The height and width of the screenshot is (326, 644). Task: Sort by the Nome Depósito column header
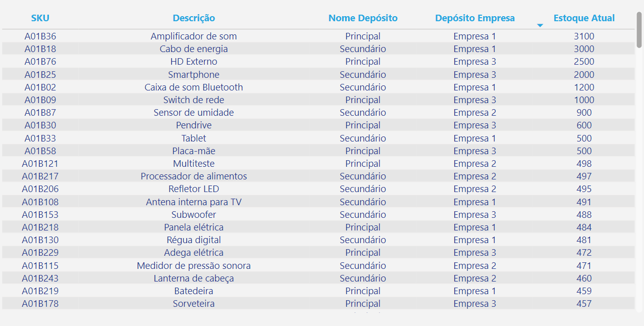pos(363,18)
